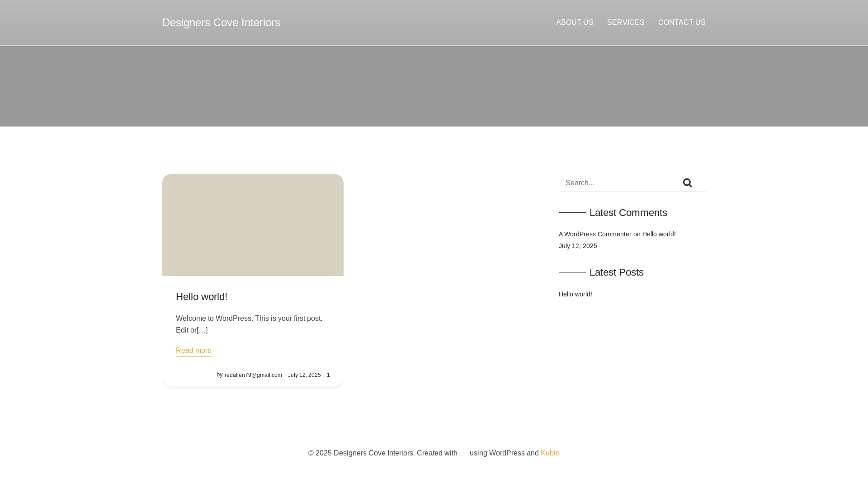Open the About Us menu item

[x=575, y=23]
